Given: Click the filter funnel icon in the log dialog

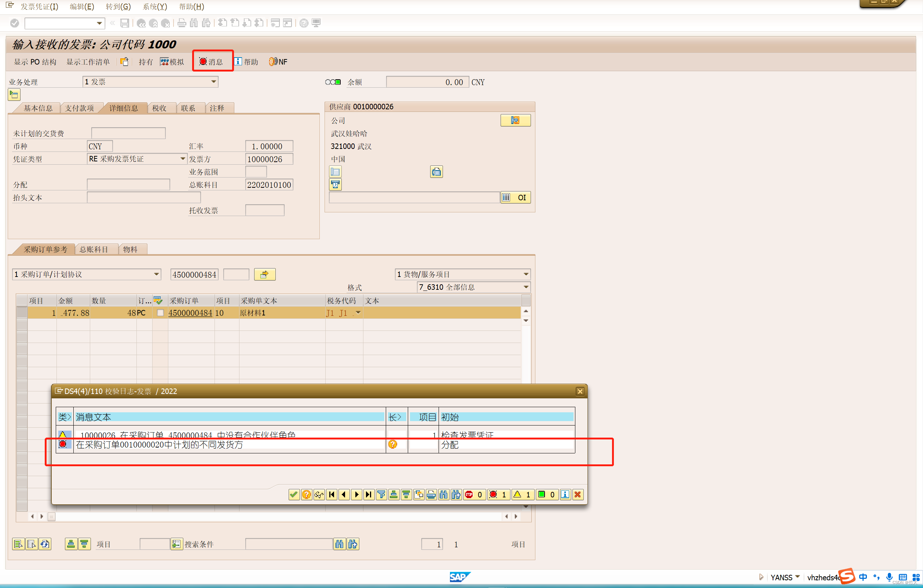Looking at the screenshot, I should 381,494.
